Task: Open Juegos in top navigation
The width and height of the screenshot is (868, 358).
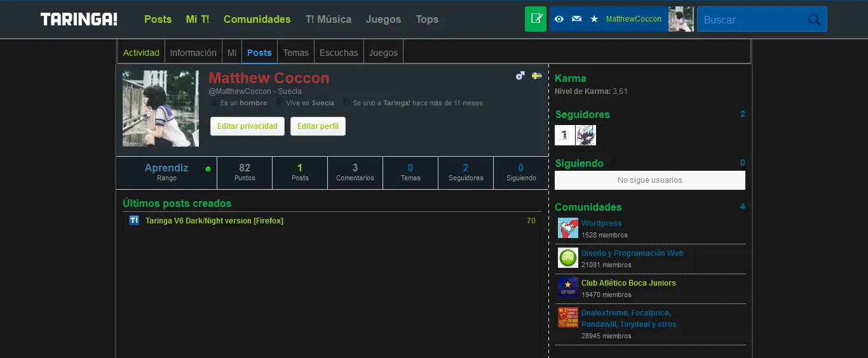Action: 383,20
